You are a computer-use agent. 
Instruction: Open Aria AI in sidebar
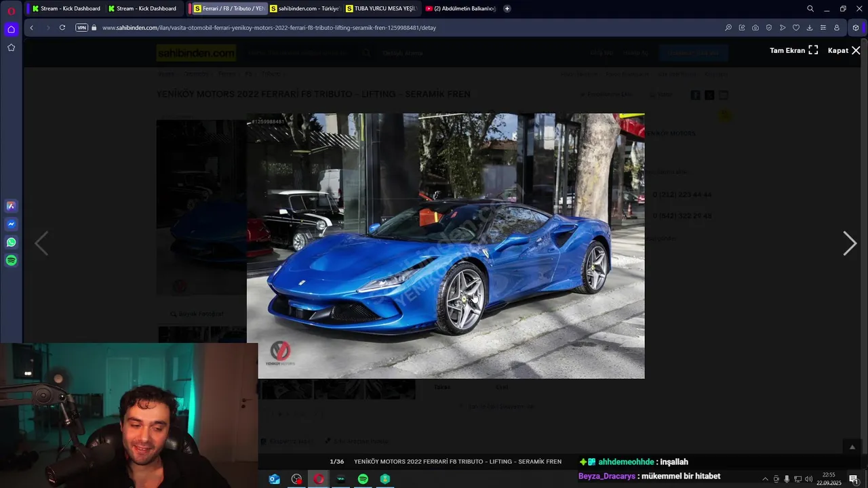pos(11,205)
